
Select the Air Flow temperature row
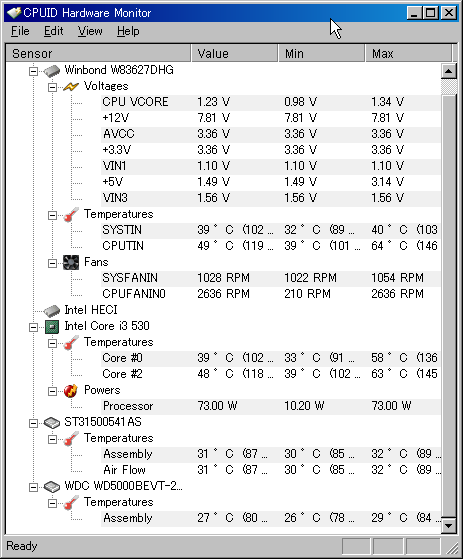tap(271, 470)
